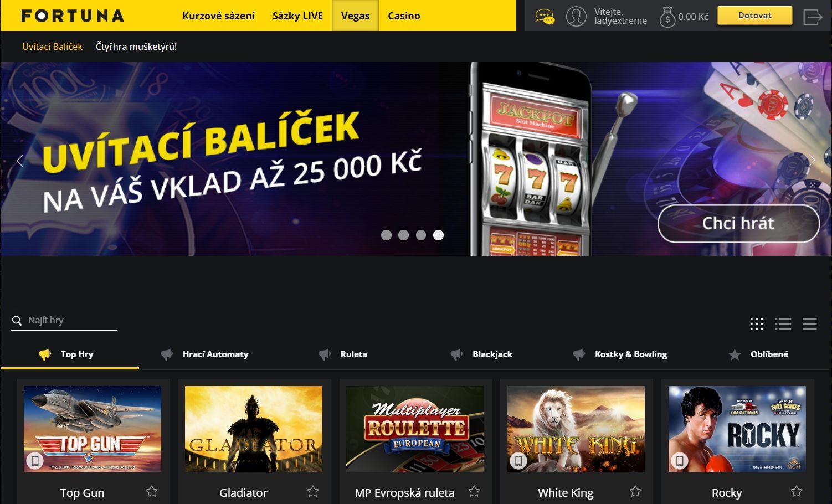This screenshot has height=504, width=832.
Task: Log out using the exit arrow icon
Action: (x=813, y=17)
